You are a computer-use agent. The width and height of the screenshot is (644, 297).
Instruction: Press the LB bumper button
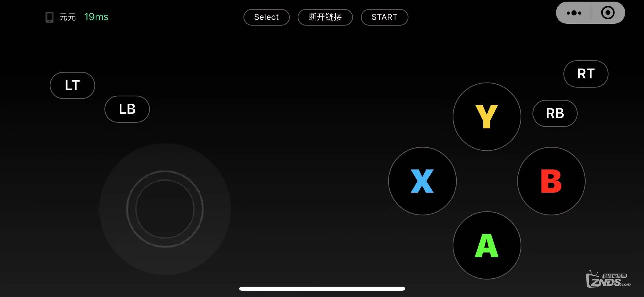[x=127, y=109]
